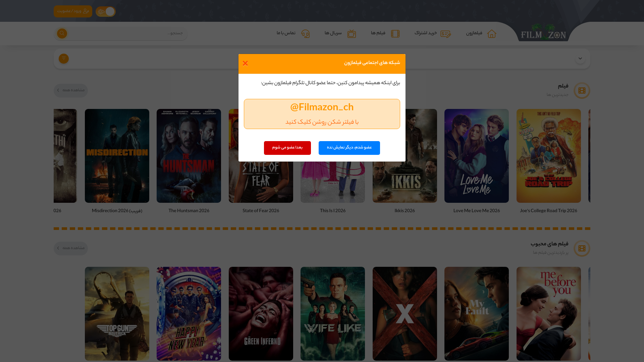Open the Top Gun Maverick poster
Screen dimensions: 644x362
point(117,314)
